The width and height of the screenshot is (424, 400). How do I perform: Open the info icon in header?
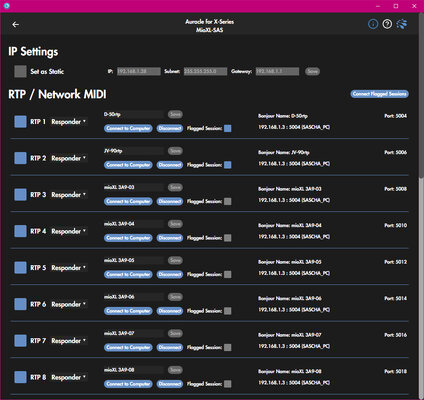(373, 24)
